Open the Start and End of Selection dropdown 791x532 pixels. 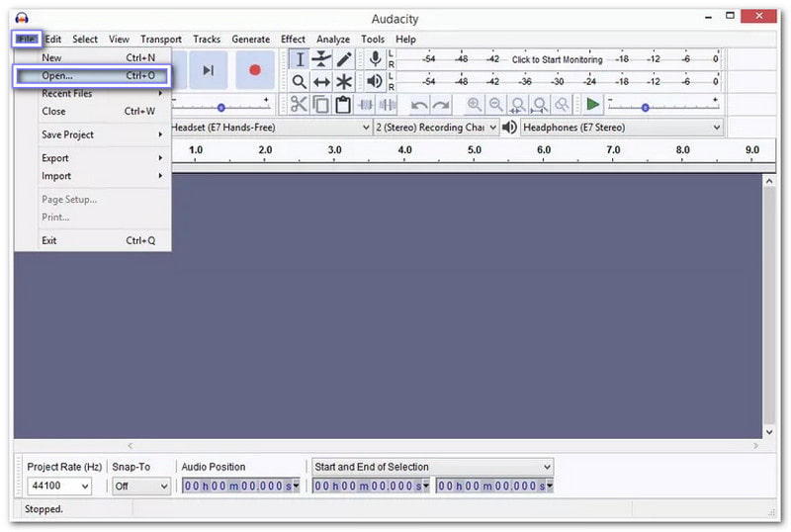(432, 467)
